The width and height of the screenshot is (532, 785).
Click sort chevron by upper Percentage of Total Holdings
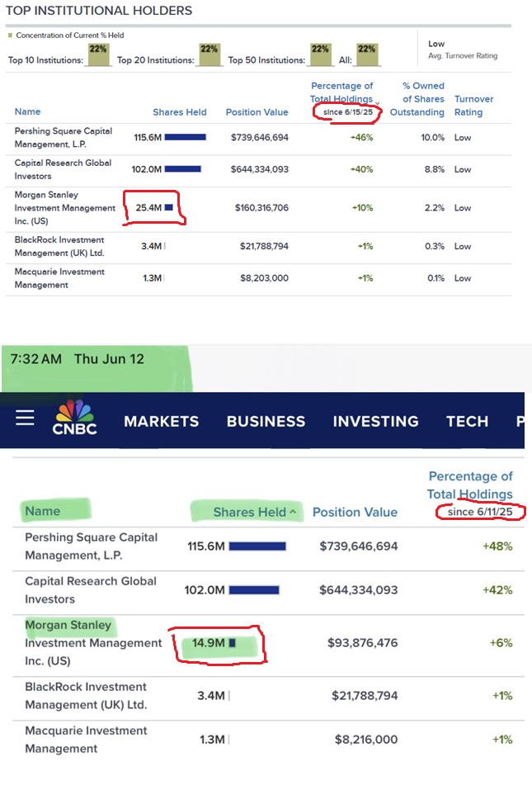378,103
